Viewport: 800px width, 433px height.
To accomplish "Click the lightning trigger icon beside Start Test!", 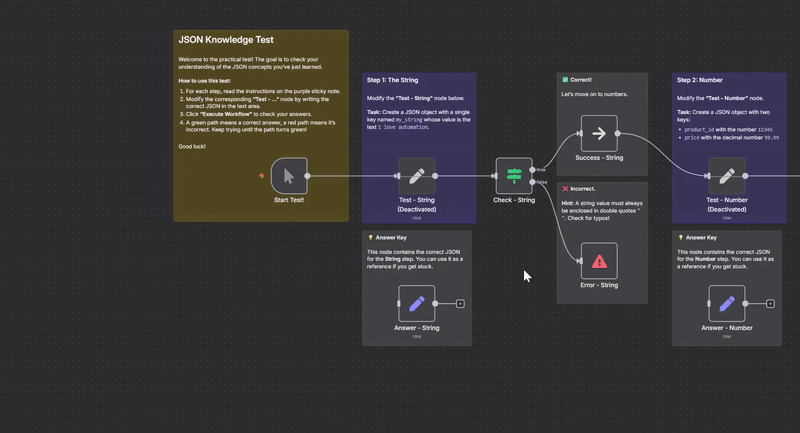I will coord(262,176).
